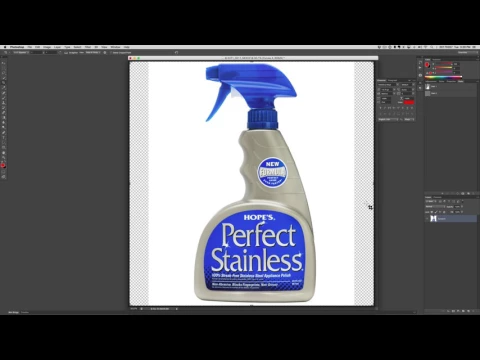This screenshot has height=360, width=480.
Task: Open the language dropdown in Character panel
Action: tap(388, 119)
